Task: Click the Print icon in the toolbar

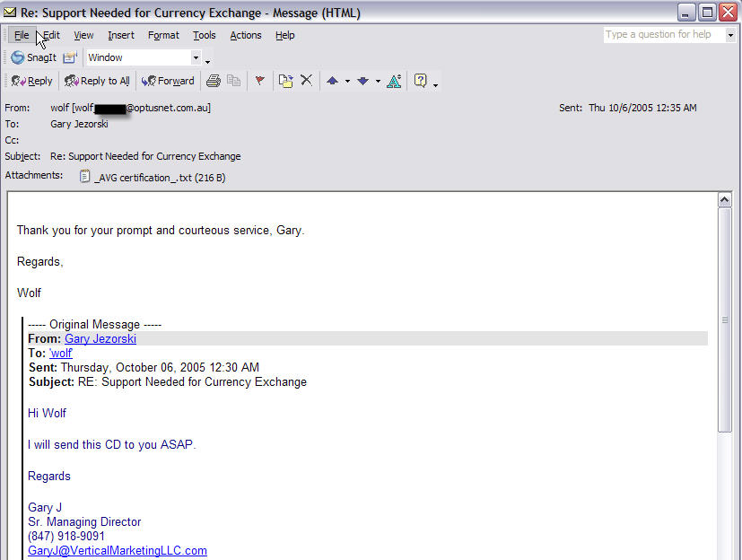Action: coord(213,81)
